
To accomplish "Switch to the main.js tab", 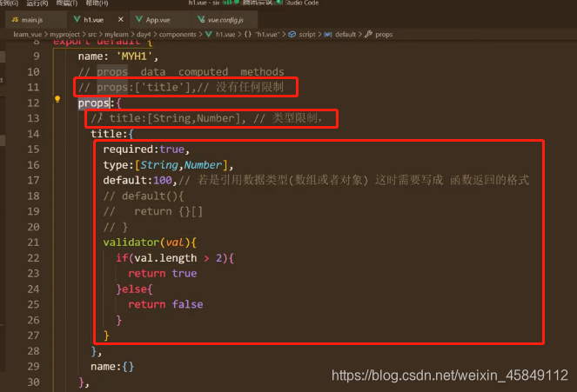I will coord(33,20).
